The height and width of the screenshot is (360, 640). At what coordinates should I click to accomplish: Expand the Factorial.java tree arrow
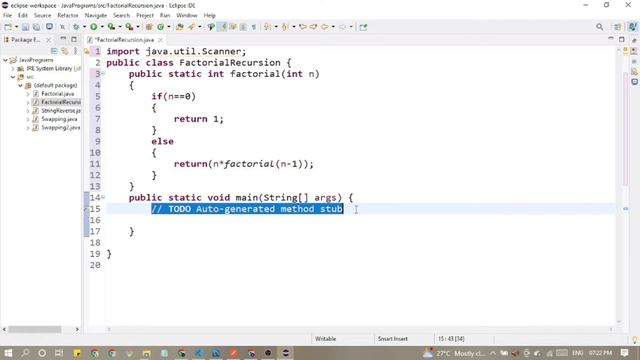pos(28,94)
